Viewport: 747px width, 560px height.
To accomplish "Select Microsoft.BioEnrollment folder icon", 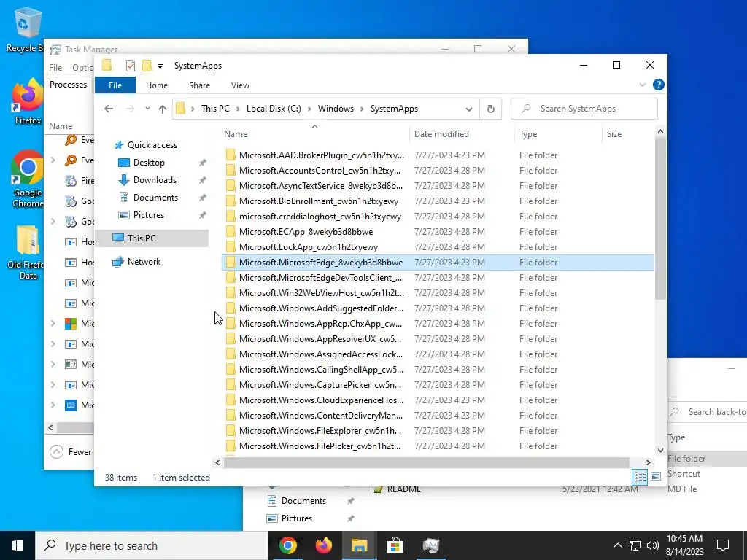I will coord(231,201).
